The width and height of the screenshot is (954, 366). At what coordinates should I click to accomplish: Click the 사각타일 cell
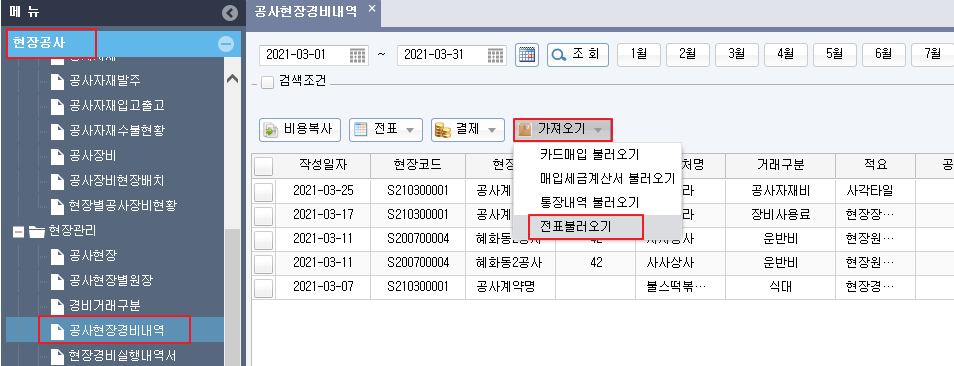(x=875, y=191)
